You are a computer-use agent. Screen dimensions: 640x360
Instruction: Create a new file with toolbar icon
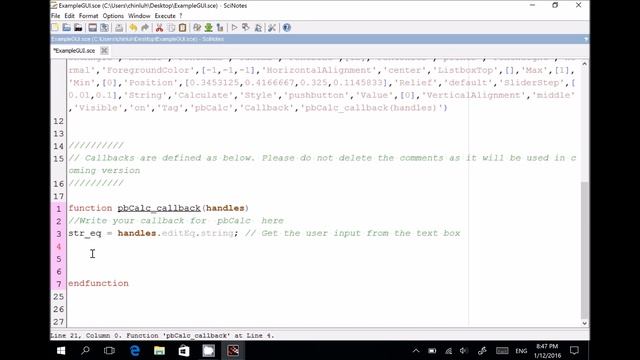[x=55, y=28]
